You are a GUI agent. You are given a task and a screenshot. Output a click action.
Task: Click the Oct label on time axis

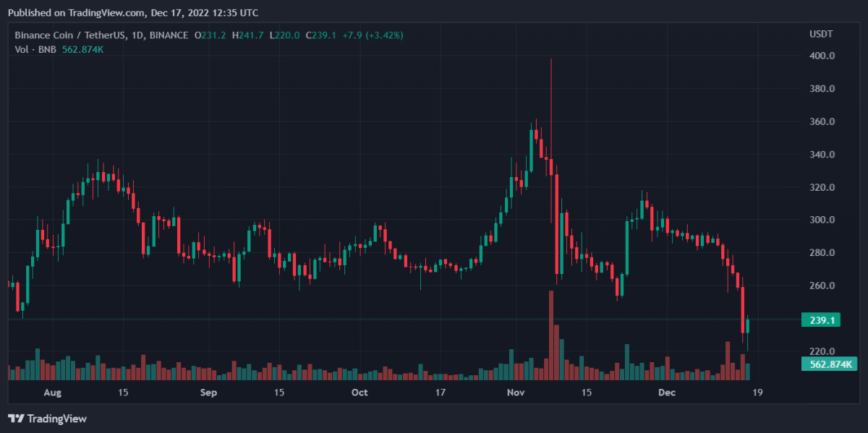(359, 393)
